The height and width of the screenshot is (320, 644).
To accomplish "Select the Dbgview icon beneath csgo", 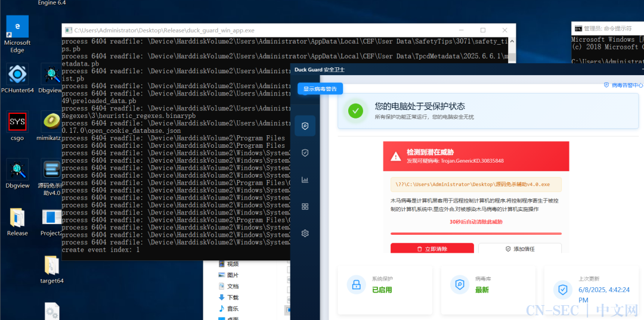I will coord(17,173).
